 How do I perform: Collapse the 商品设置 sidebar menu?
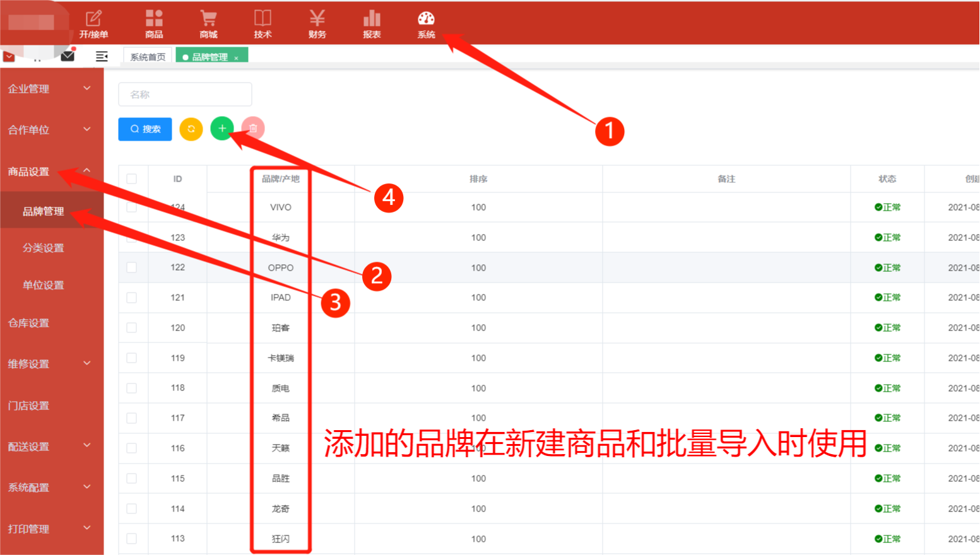pos(52,172)
